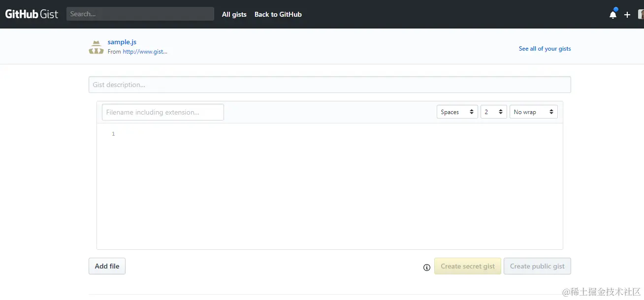Viewport: 644px width, 300px height.
Task: Click the search box in the header
Action: (140, 13)
